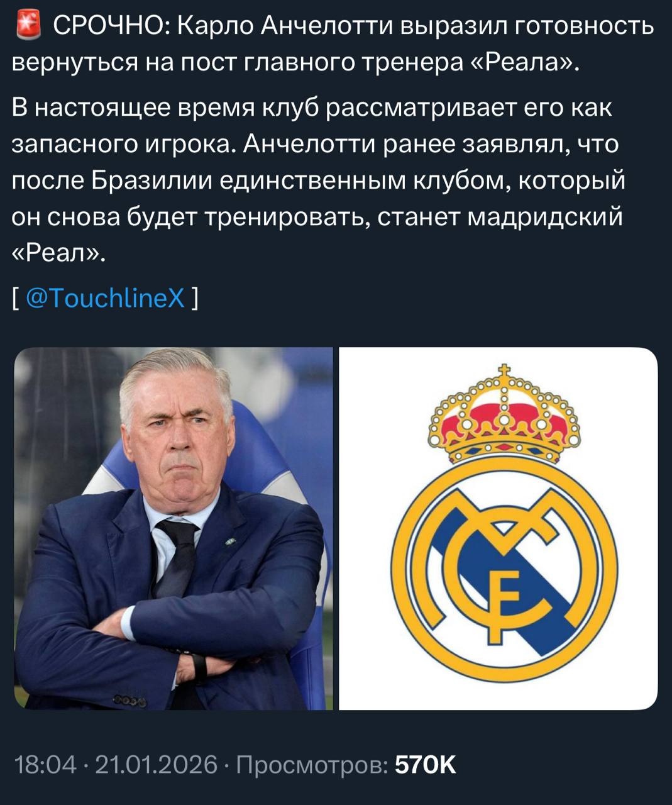Click the final «Реал» word of the post

57,253
